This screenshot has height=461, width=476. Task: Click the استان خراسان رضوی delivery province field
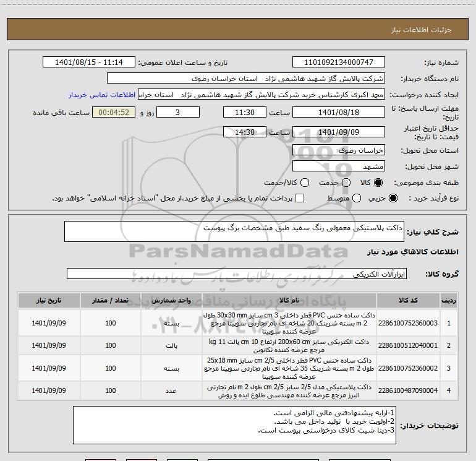point(338,150)
